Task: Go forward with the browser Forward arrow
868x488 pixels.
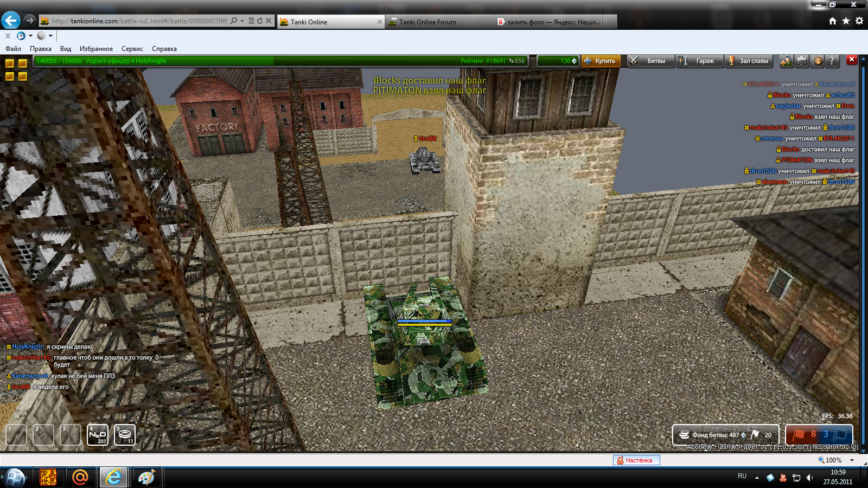Action: tap(30, 21)
